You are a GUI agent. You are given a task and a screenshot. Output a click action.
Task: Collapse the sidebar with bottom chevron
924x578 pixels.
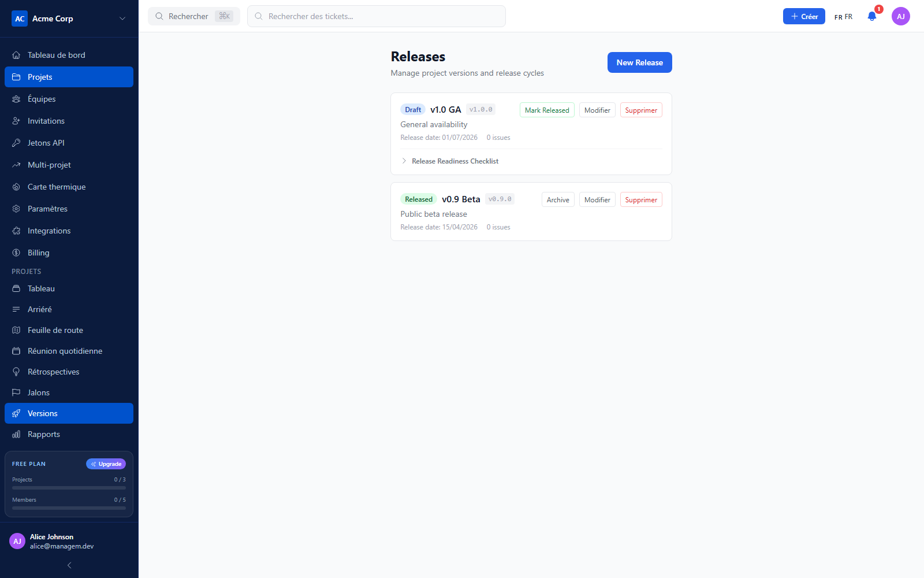(x=69, y=565)
